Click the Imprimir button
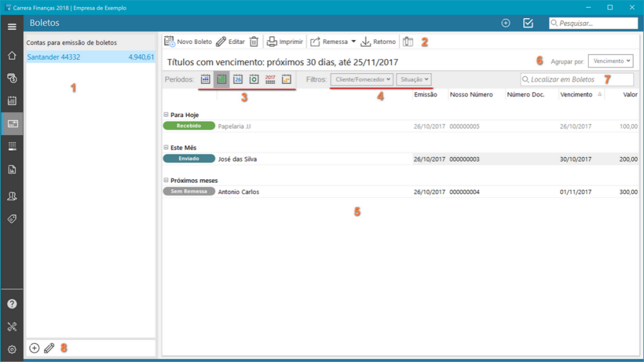 pos(284,42)
